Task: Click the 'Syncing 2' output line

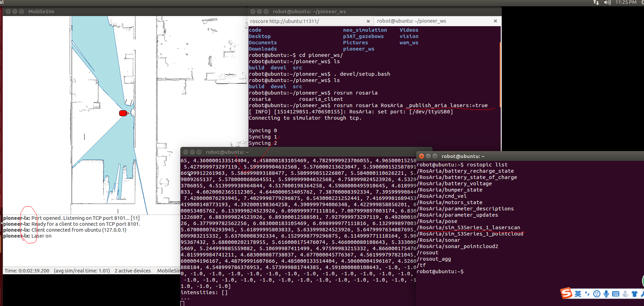Action: point(263,143)
